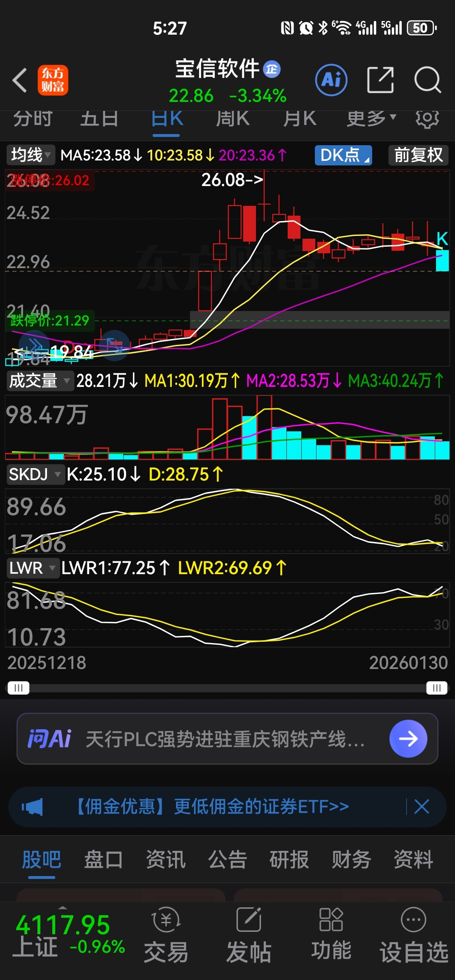455x980 pixels.
Task: Tap the 26.08 high price label
Action: (232, 180)
